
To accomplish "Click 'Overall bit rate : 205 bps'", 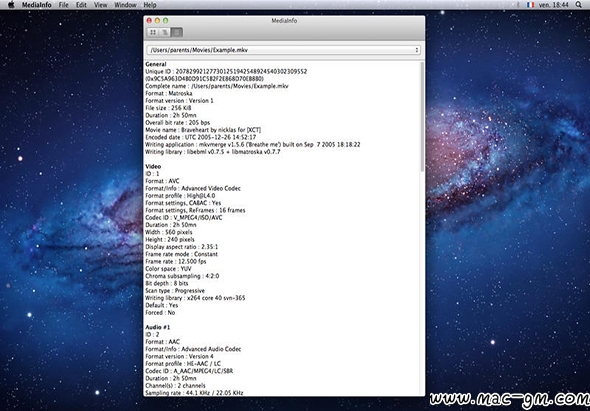I will click(178, 123).
